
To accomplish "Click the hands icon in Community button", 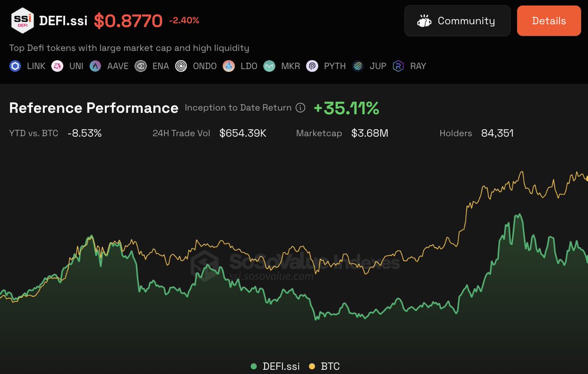I will [x=424, y=21].
